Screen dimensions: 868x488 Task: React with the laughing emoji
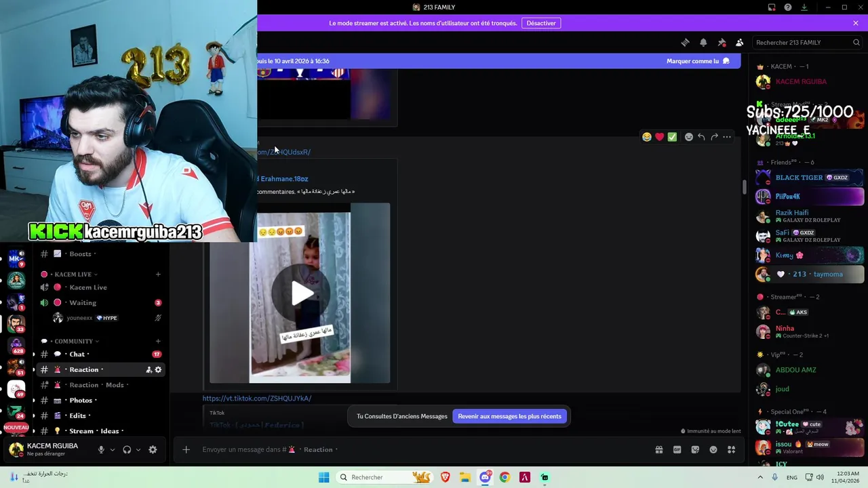pyautogui.click(x=647, y=137)
